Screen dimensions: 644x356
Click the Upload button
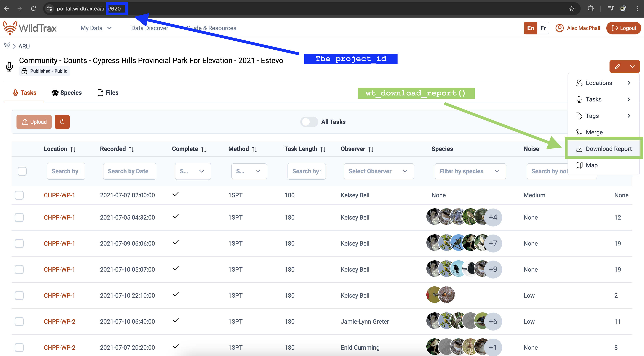pyautogui.click(x=34, y=122)
